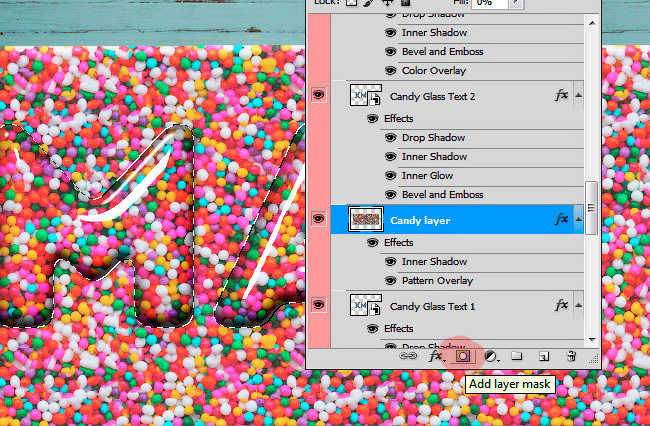Click fx icon on Candy Glass Text 1
The height and width of the screenshot is (426, 650).
pos(561,305)
